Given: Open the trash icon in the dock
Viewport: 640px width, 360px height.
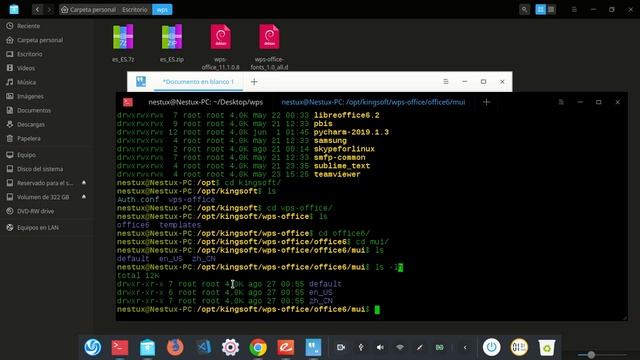Looking at the screenshot, I should pyautogui.click(x=547, y=347).
